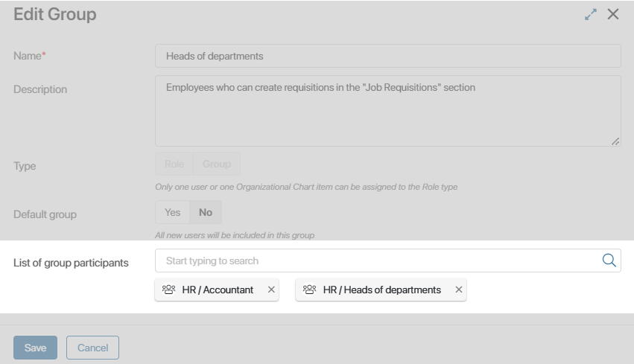Close the Edit Group dialog

(613, 14)
